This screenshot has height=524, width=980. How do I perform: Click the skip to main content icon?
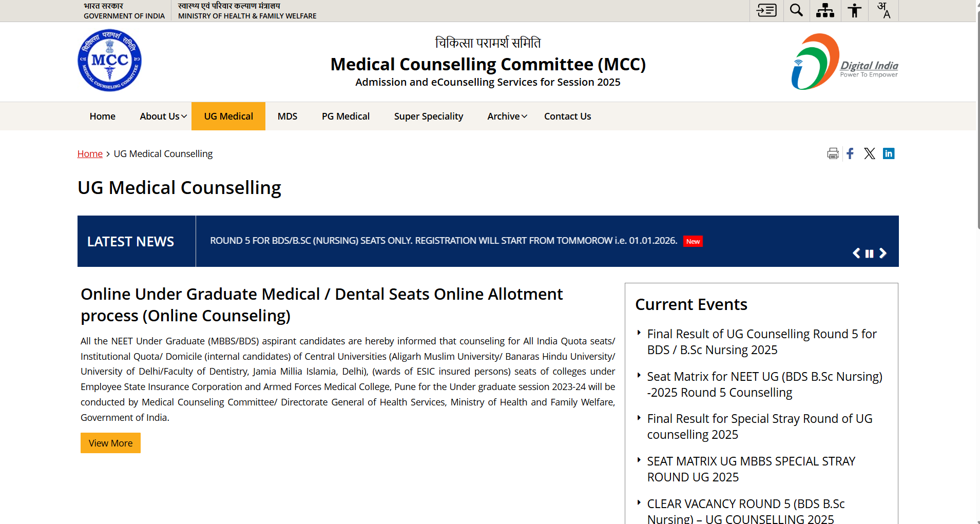766,10
